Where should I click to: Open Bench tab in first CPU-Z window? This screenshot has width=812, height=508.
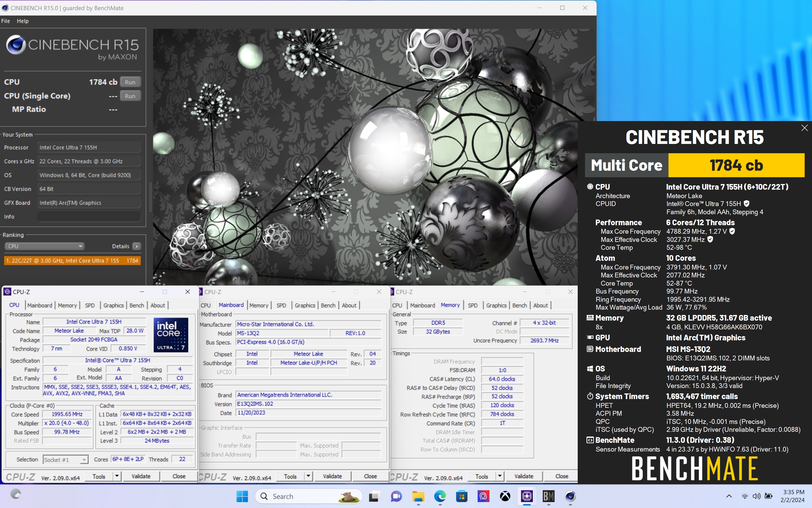pos(136,305)
